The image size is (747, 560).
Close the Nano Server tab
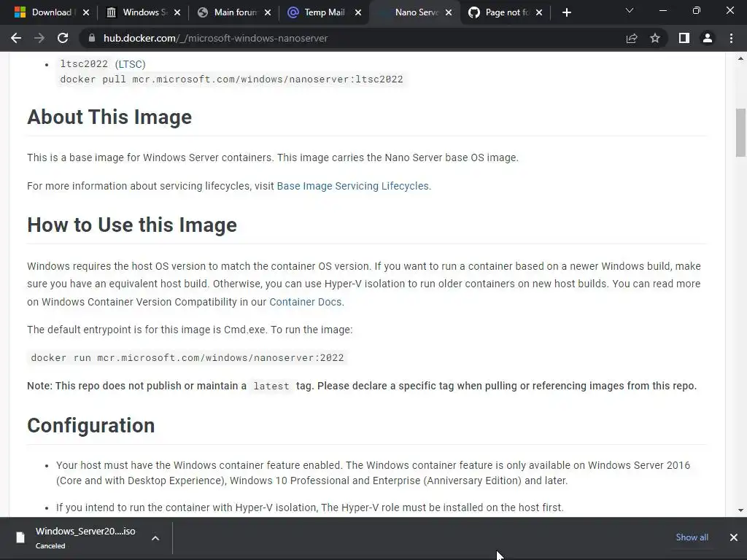click(449, 12)
